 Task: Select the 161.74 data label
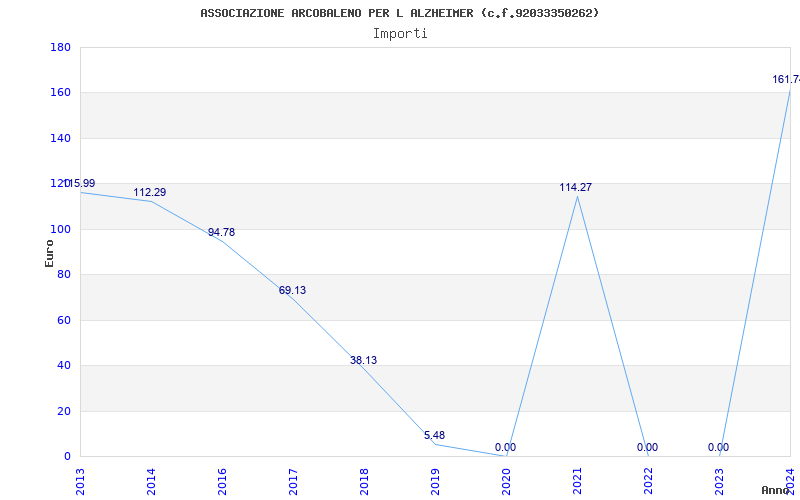tap(786, 79)
